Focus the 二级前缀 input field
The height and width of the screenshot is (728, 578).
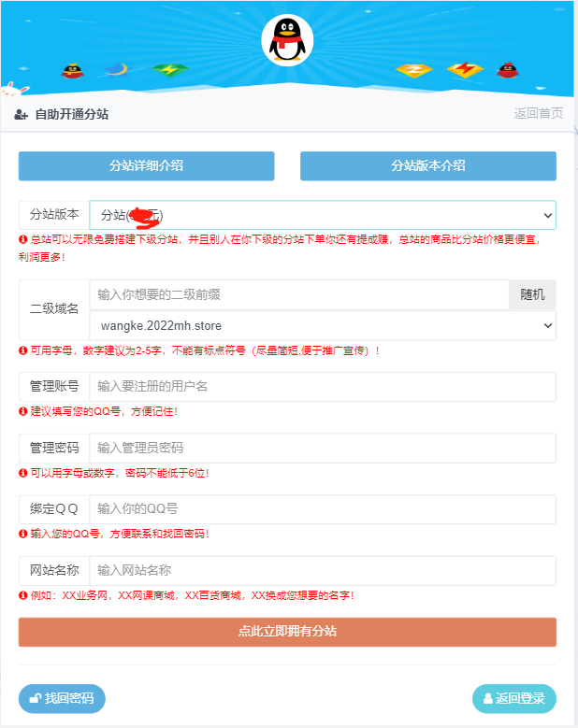[299, 294]
